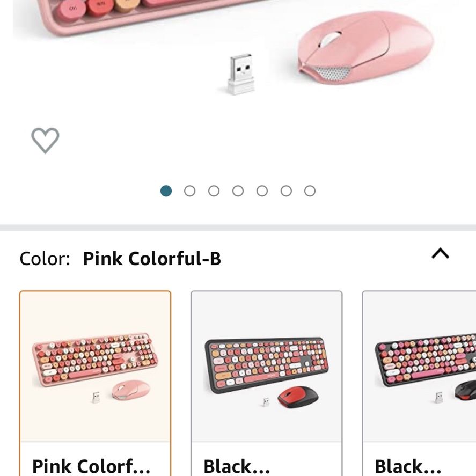Viewport: 476px width, 476px height.
Task: Click the USB receiver in product image
Action: (241, 74)
